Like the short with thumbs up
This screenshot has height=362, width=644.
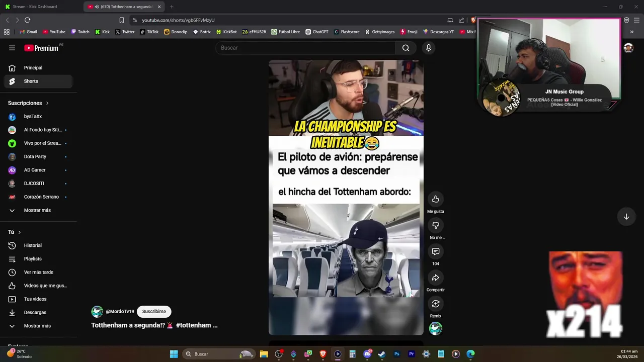pyautogui.click(x=436, y=199)
